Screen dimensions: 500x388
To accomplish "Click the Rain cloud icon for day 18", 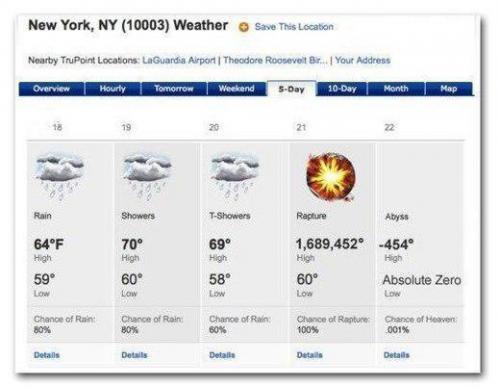I will tap(60, 177).
